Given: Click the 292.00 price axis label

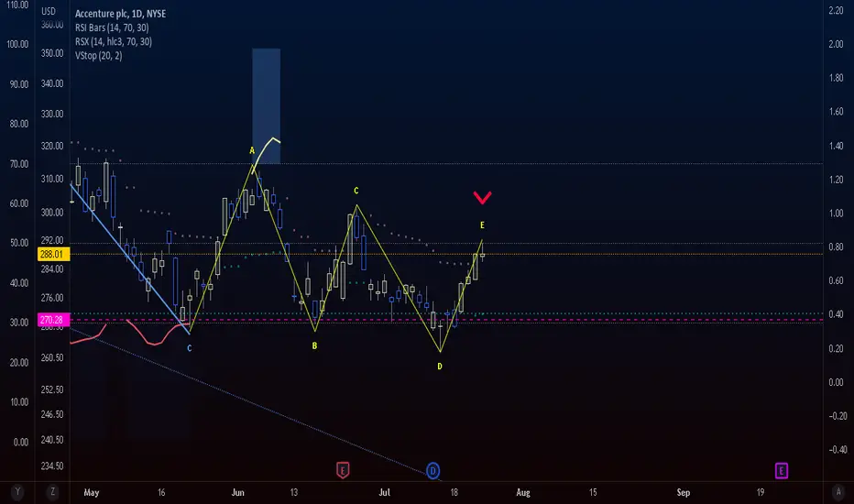Looking at the screenshot, I should (x=52, y=240).
